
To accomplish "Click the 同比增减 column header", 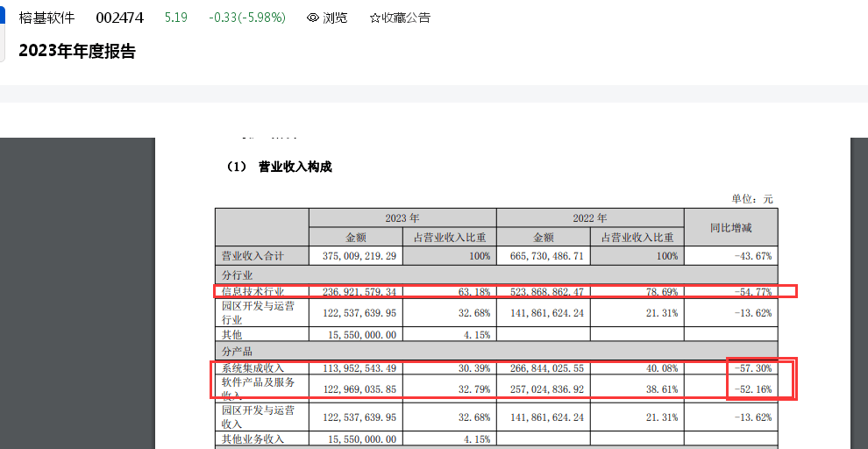I will tap(730, 227).
